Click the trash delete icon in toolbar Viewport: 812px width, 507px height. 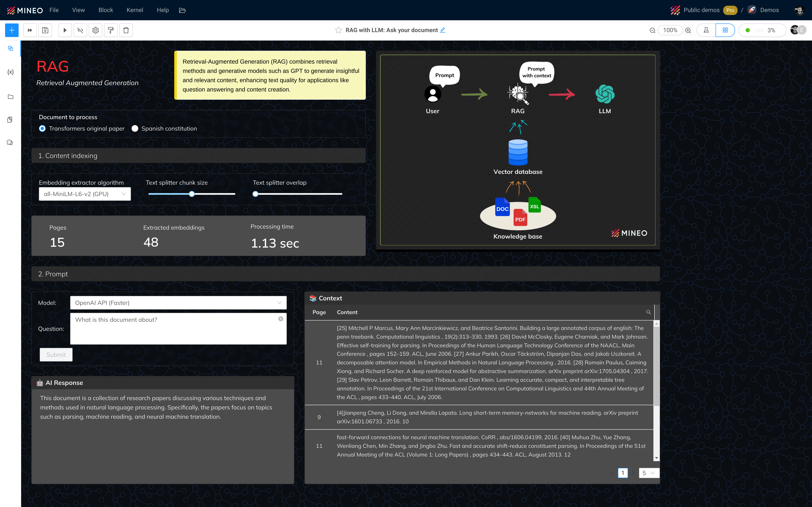point(126,30)
